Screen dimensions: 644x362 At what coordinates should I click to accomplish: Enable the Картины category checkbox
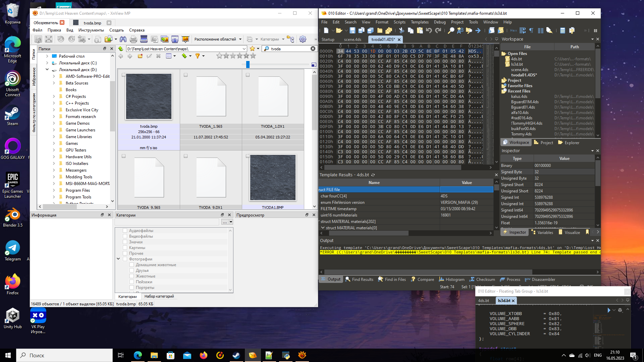tap(125, 248)
